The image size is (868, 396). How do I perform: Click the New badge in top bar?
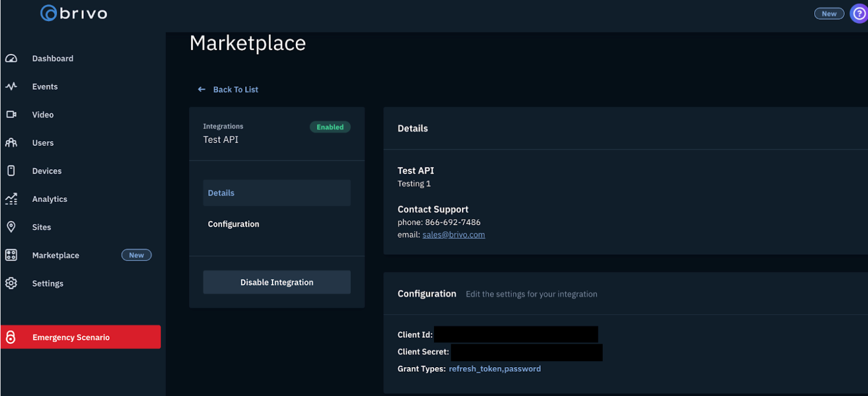[x=829, y=14]
